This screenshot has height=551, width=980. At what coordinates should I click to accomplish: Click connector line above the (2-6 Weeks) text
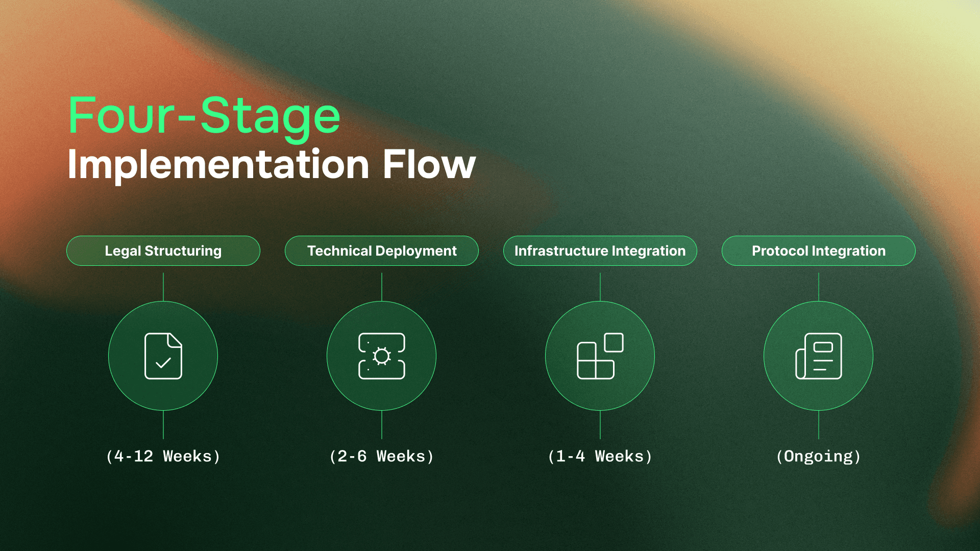382,424
